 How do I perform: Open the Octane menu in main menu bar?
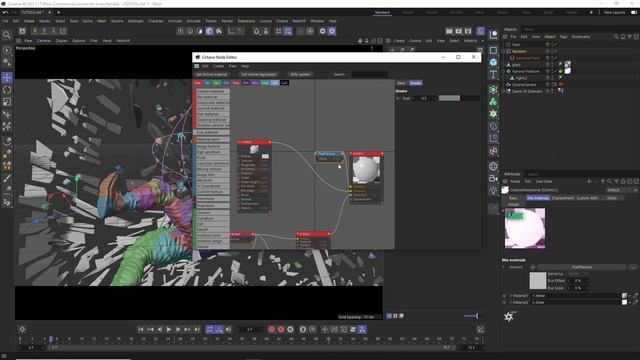tap(282, 21)
